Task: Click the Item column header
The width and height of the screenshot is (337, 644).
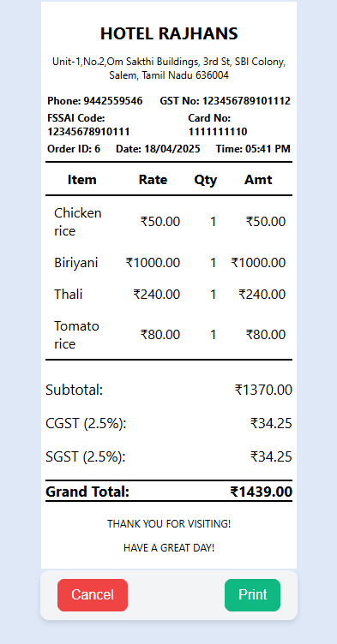Action: [x=81, y=180]
